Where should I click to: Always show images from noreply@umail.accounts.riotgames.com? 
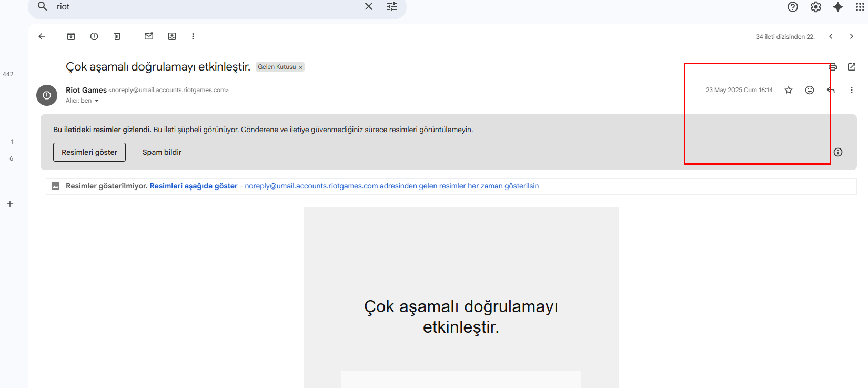pyautogui.click(x=392, y=186)
